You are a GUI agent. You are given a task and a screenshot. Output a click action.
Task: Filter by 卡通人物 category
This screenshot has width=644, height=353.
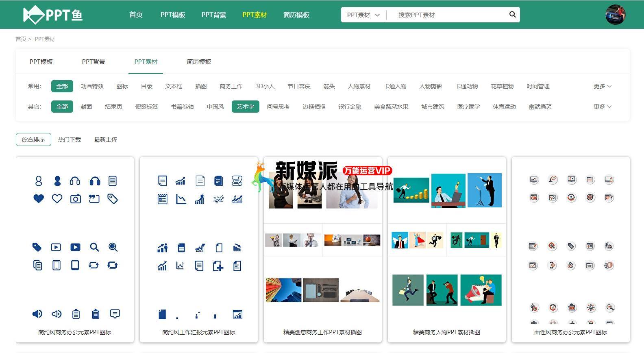395,86
